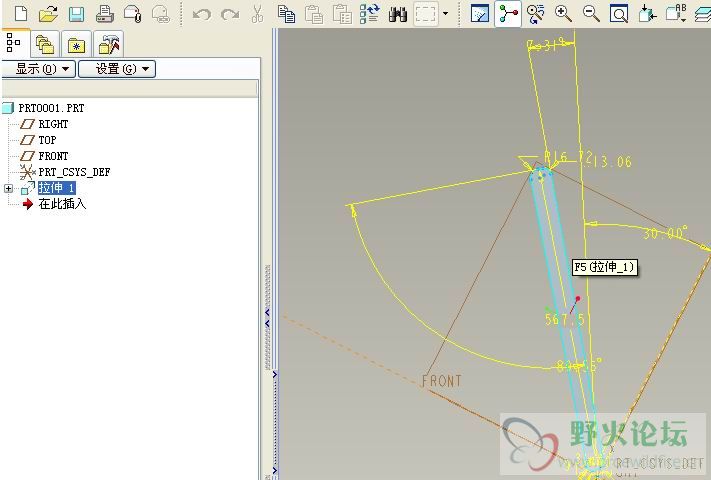Save the model with the floppy disk icon

tap(76, 14)
